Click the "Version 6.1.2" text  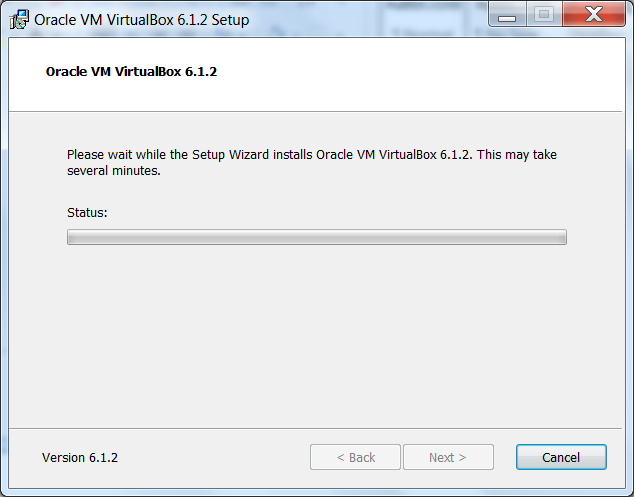click(80, 457)
